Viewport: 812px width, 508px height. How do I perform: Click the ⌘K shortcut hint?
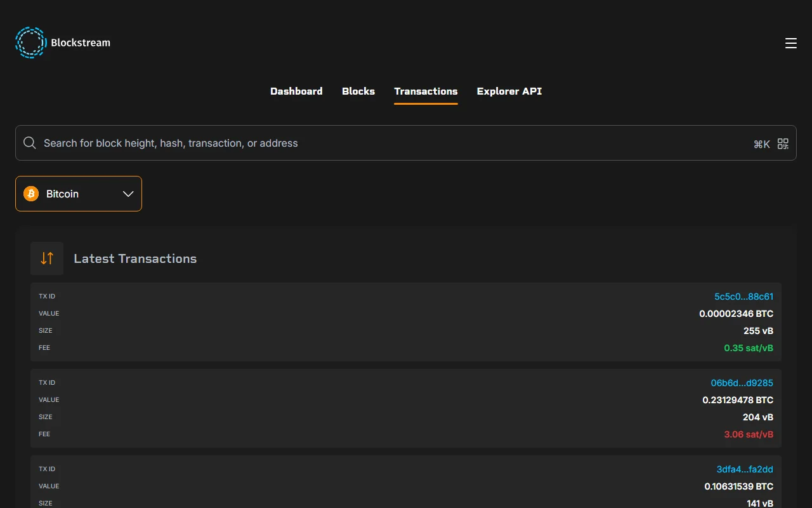click(x=761, y=144)
